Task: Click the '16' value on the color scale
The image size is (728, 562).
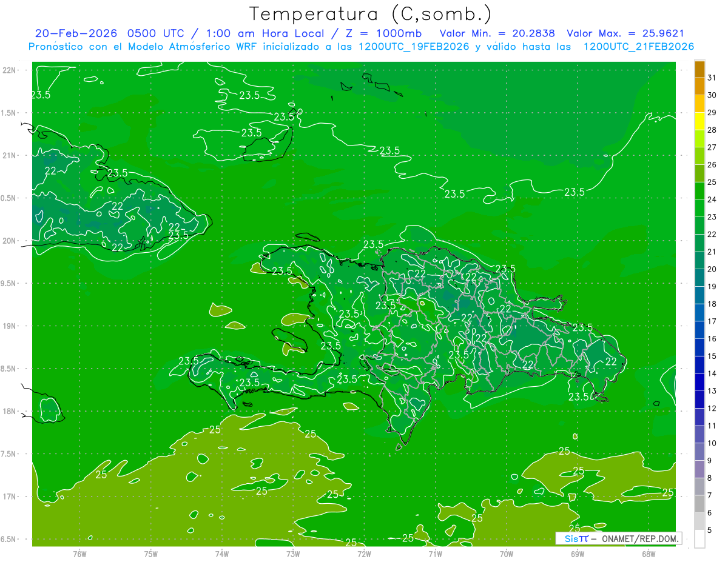Action: [x=712, y=339]
